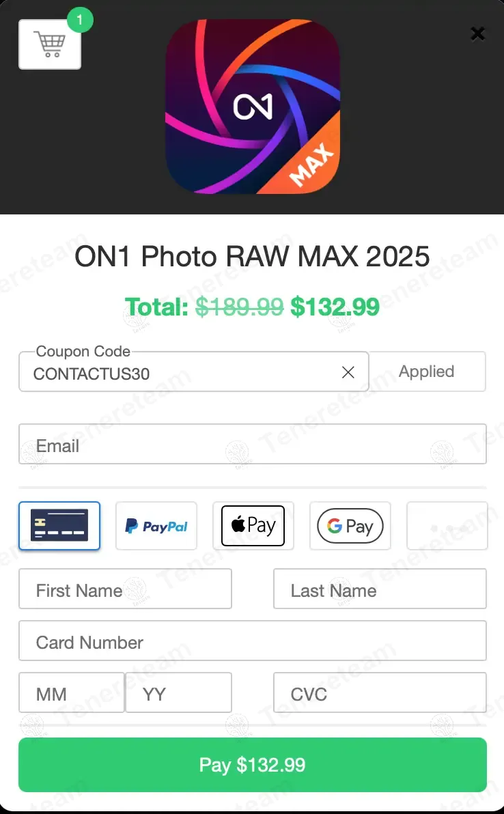Viewport: 504px width, 814px height.
Task: Close the checkout dialog
Action: 477,33
